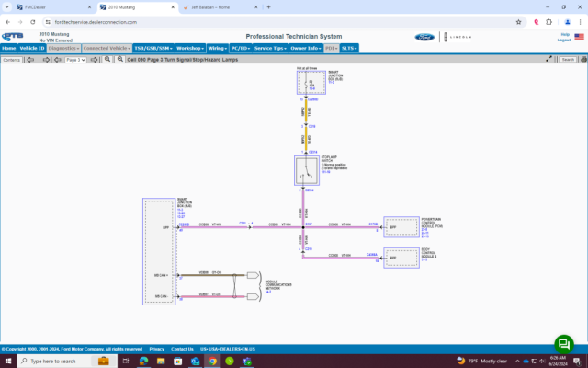Zoom out of the wiring diagram
Viewport: 588px width, 368px height.
119,59
